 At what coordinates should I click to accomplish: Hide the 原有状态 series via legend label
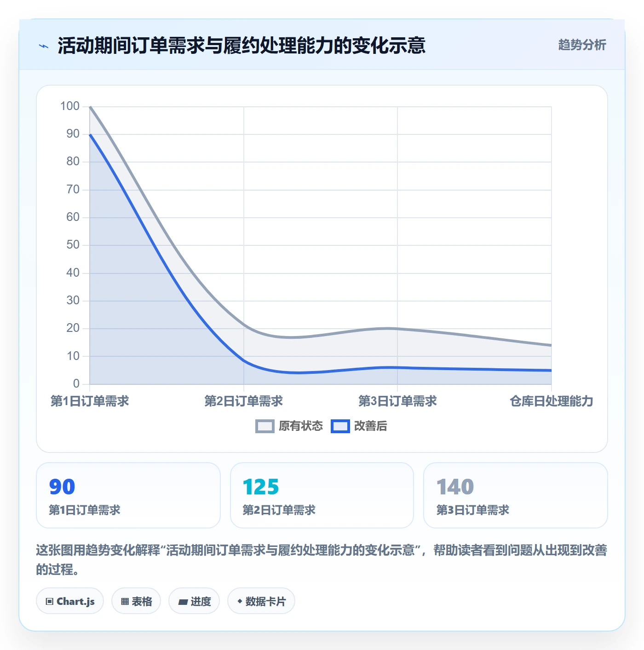click(x=301, y=426)
